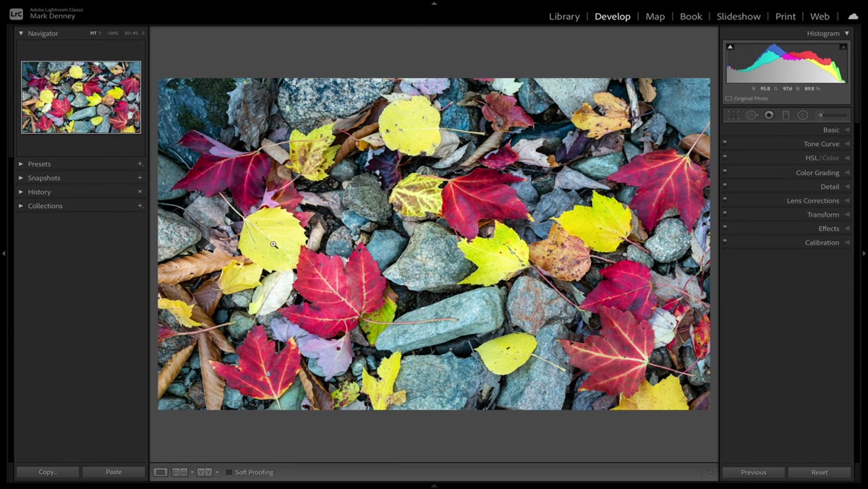
Task: Add a new preset with plus icon
Action: (140, 163)
